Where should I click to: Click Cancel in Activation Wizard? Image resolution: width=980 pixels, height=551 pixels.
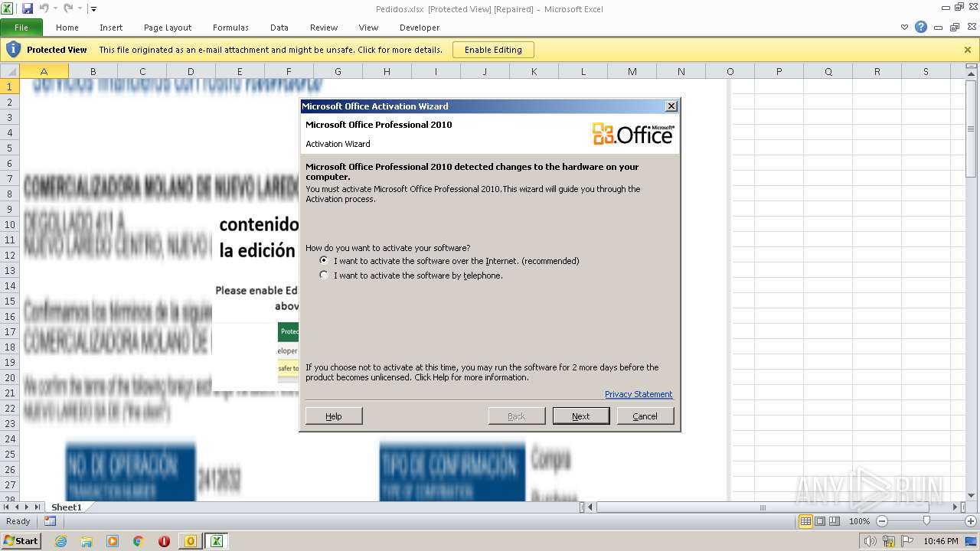(x=645, y=416)
